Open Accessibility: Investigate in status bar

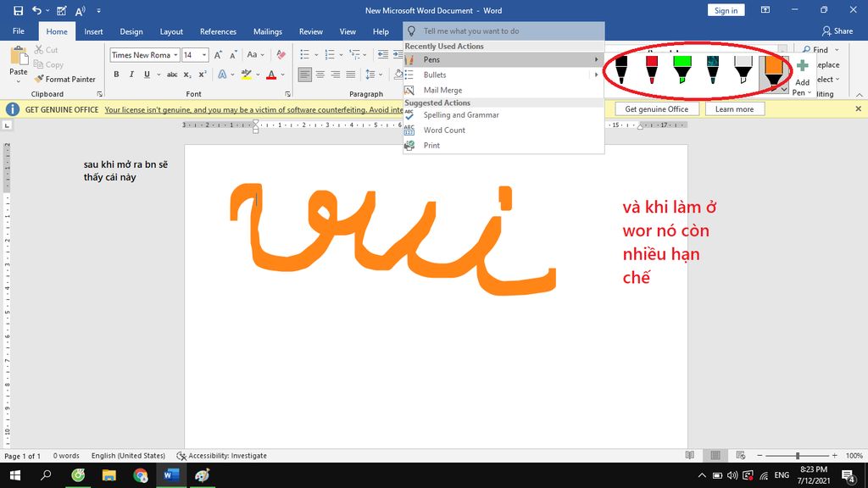[221, 455]
